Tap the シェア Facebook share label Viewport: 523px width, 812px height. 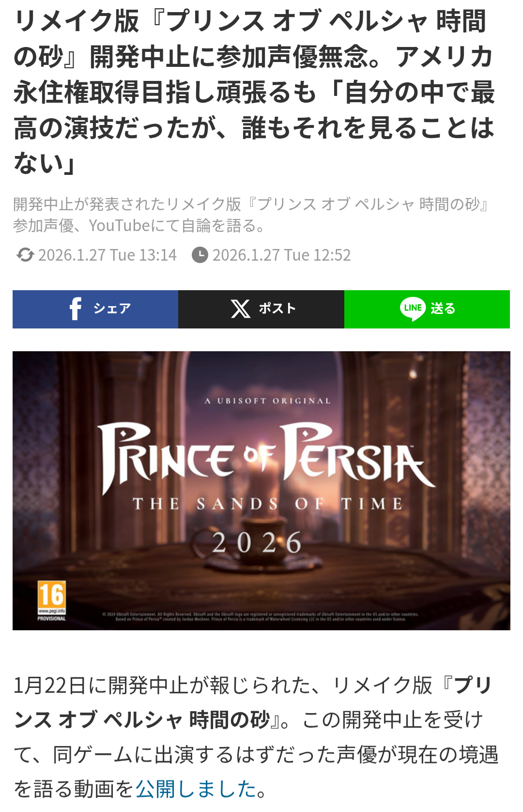(112, 309)
